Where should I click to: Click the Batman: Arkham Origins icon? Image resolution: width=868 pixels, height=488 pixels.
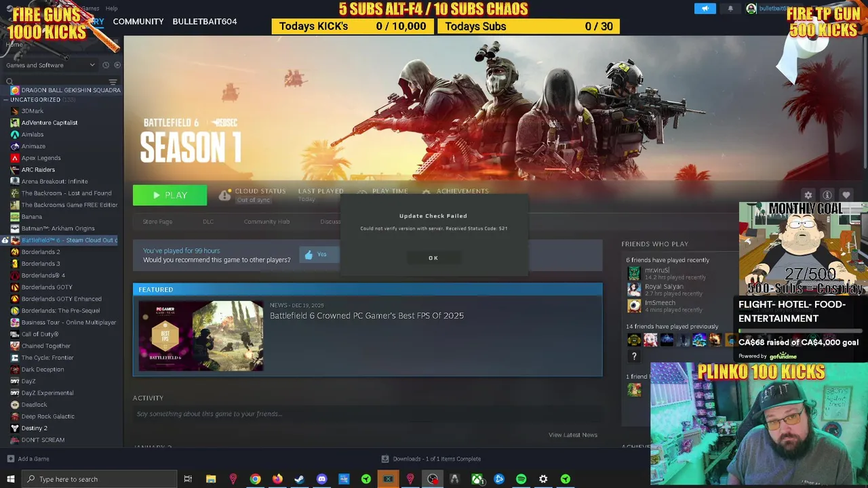pyautogui.click(x=14, y=228)
